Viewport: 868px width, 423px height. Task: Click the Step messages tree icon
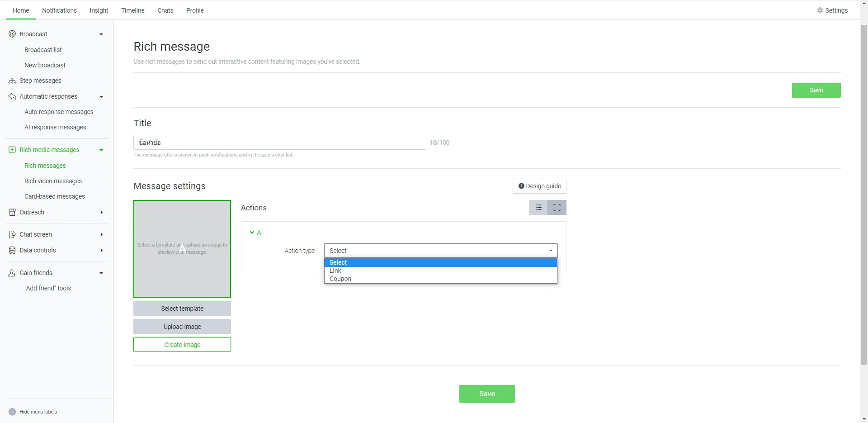(x=12, y=81)
